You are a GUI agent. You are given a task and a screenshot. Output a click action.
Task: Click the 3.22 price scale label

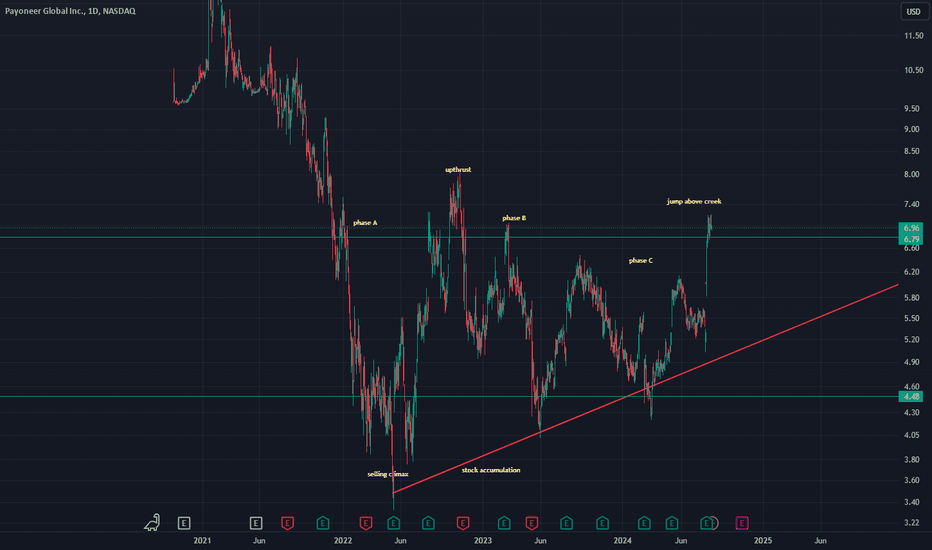(x=912, y=523)
